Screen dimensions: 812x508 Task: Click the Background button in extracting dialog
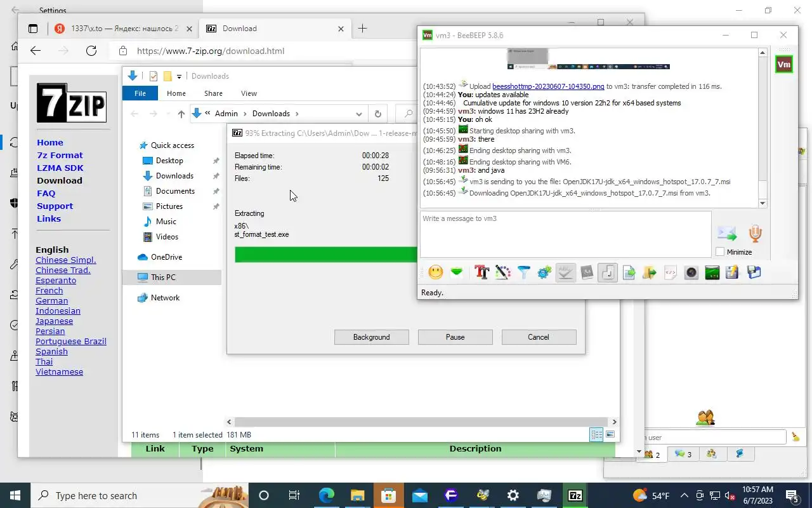[x=372, y=337]
